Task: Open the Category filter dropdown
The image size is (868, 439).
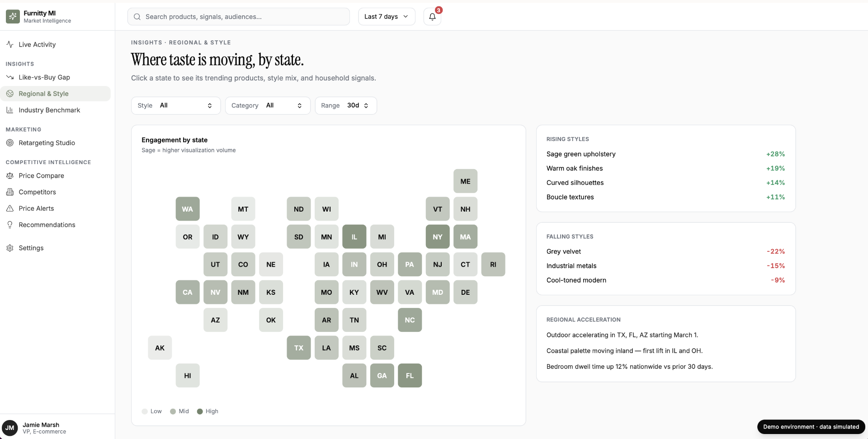Action: tap(268, 105)
